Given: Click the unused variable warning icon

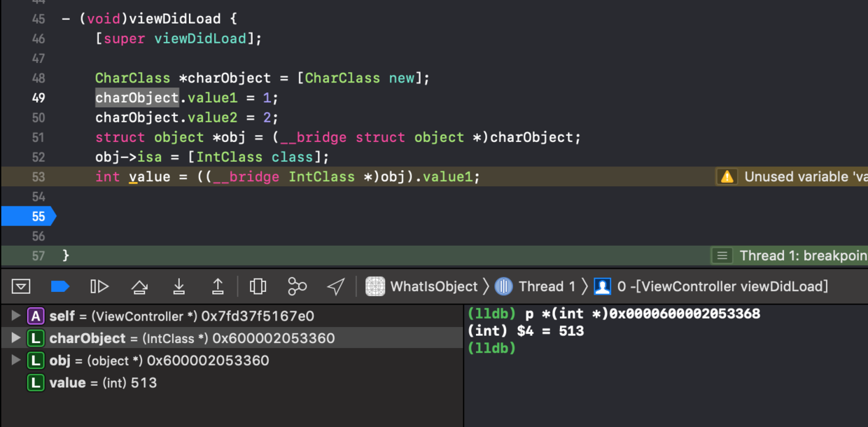Looking at the screenshot, I should pyautogui.click(x=727, y=176).
